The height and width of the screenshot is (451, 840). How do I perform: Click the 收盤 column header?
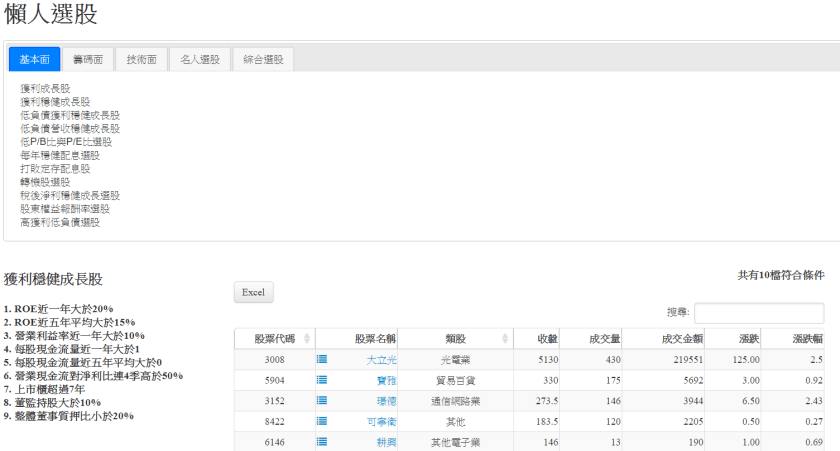pyautogui.click(x=536, y=339)
